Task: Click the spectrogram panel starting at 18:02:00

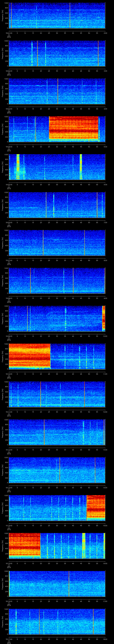Action: (57, 53)
